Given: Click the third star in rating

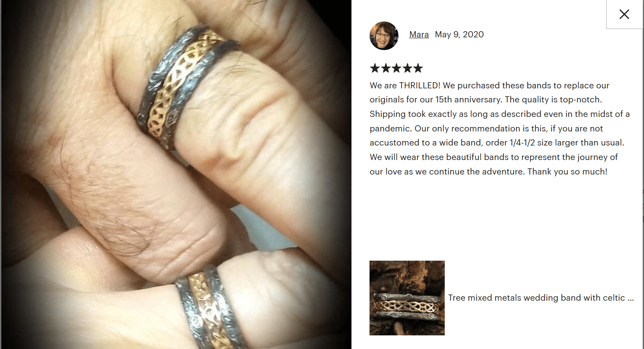Looking at the screenshot, I should tap(396, 68).
